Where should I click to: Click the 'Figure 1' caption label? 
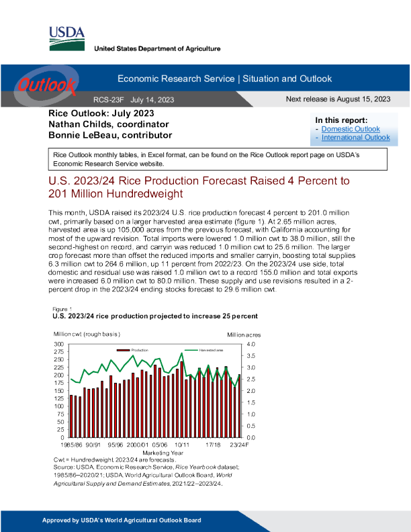tap(62, 309)
